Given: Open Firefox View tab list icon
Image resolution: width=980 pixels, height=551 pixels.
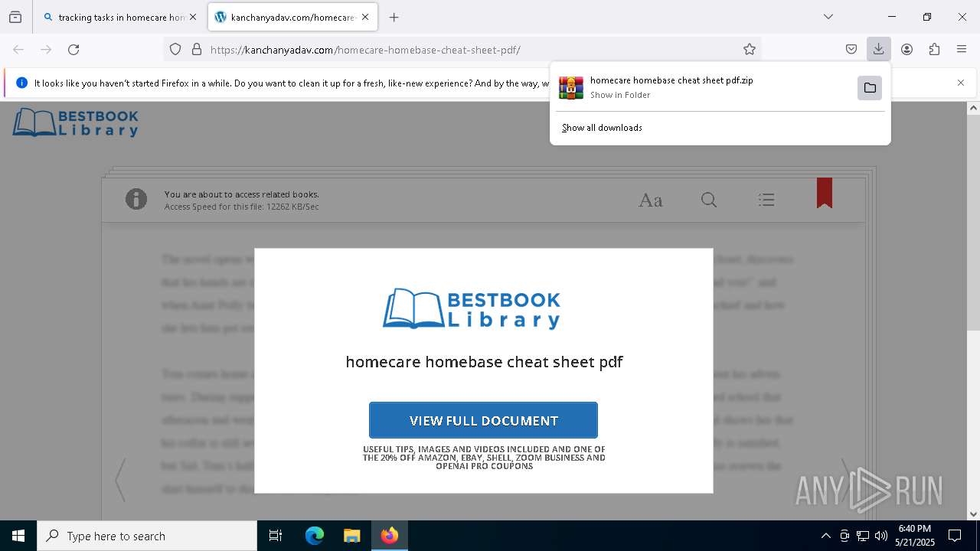Looking at the screenshot, I should [15, 17].
